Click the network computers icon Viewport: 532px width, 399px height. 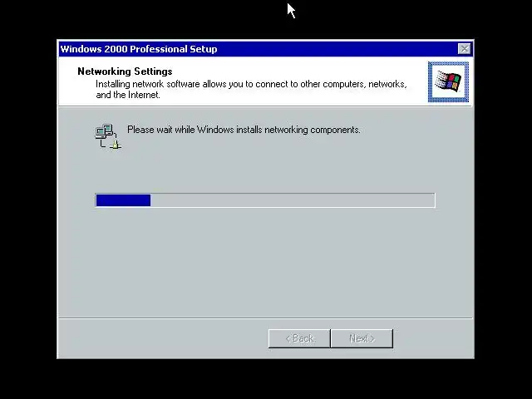pyautogui.click(x=108, y=136)
